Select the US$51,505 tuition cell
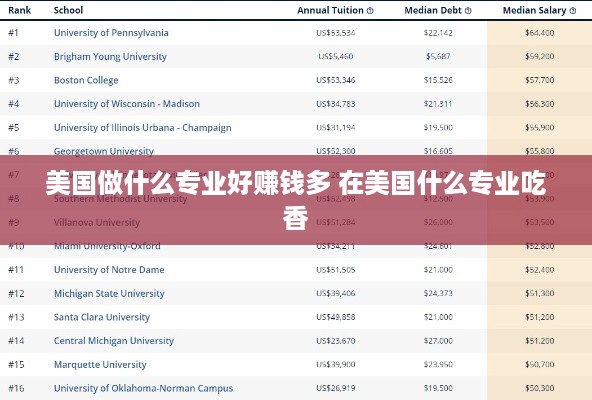Viewport: 592px width, 400px height. point(336,270)
